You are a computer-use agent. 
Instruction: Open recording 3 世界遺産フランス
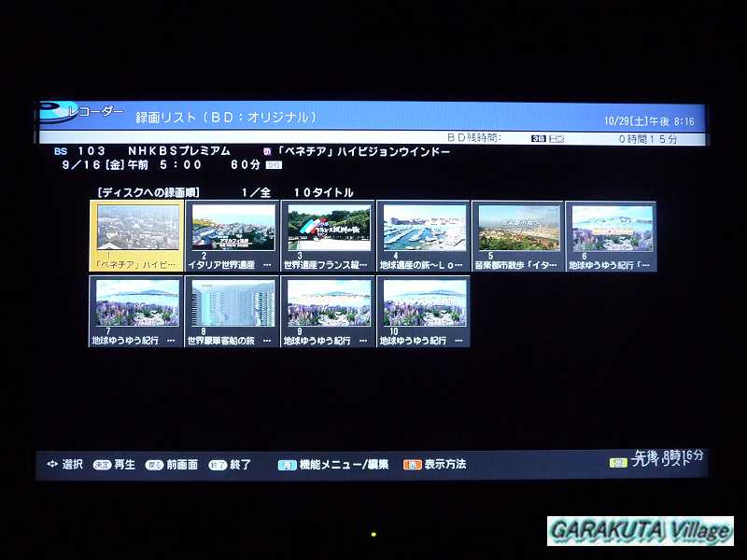pos(328,230)
